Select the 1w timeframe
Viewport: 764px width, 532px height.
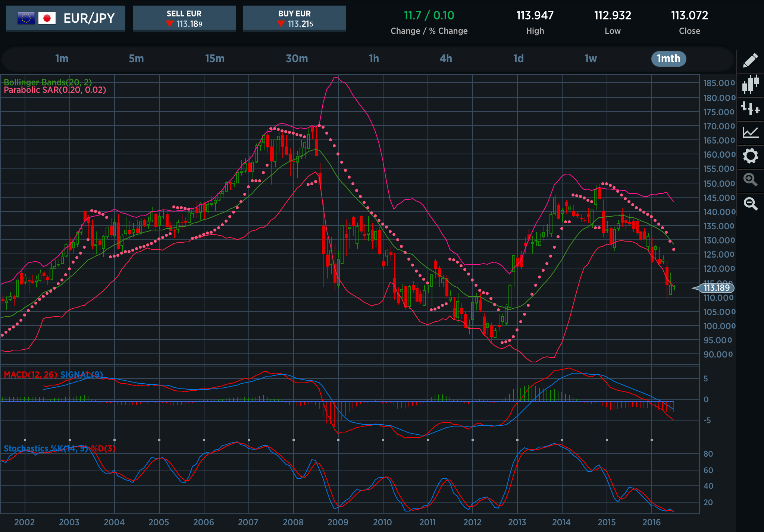[x=591, y=59]
